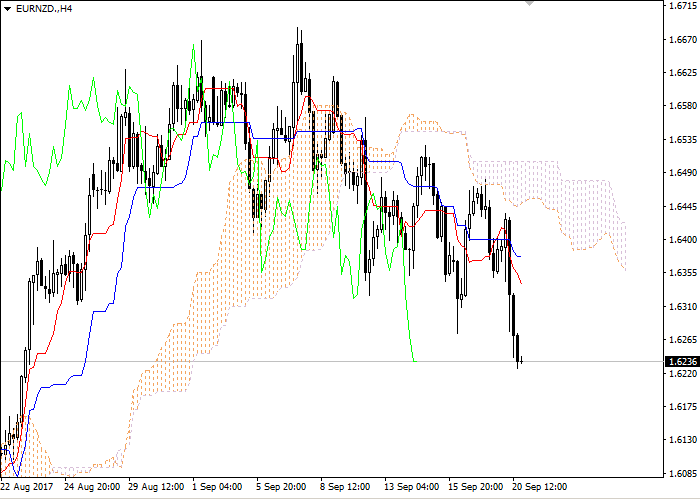700x500 pixels.
Task: Click the 1.6400 price scale label
Action: coord(683,240)
